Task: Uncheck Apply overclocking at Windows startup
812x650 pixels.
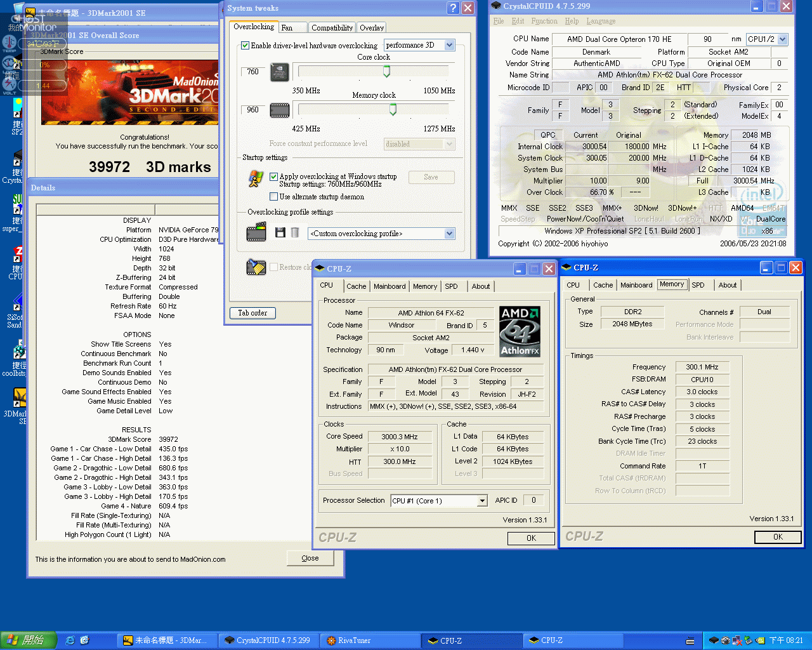Action: pyautogui.click(x=274, y=176)
